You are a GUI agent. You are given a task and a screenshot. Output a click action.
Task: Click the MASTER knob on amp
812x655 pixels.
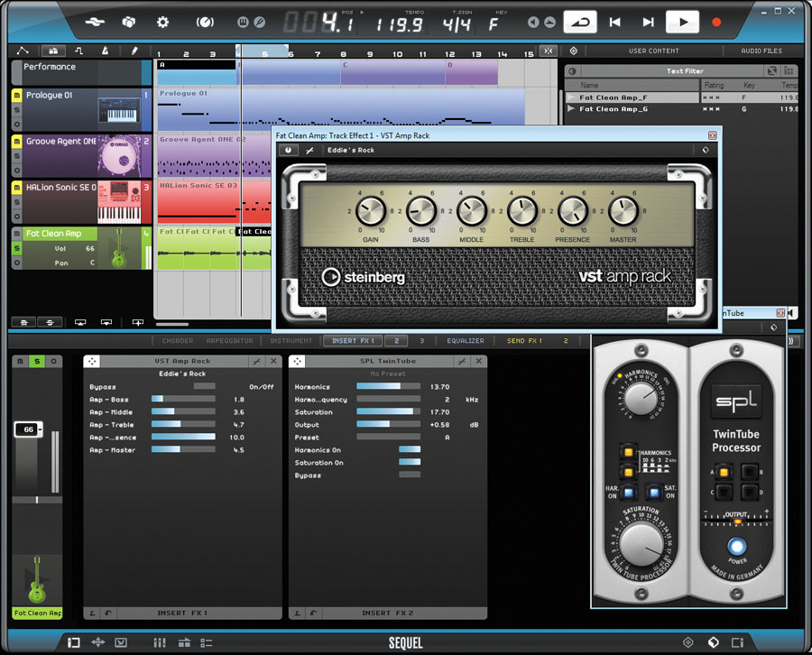coord(623,211)
